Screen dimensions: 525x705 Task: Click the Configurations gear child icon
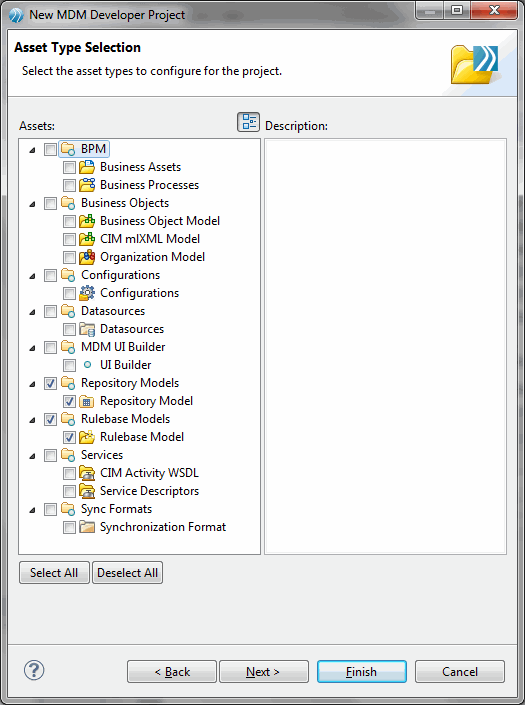point(87,293)
